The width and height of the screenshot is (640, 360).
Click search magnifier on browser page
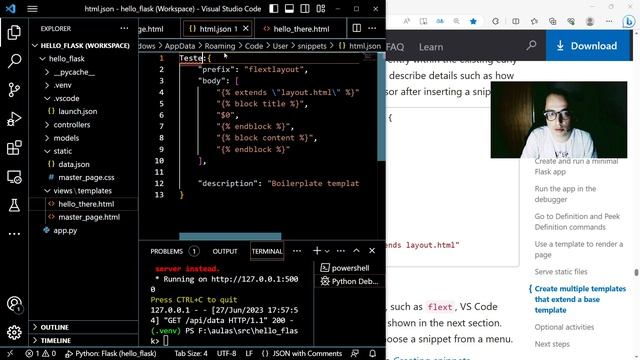531,46
